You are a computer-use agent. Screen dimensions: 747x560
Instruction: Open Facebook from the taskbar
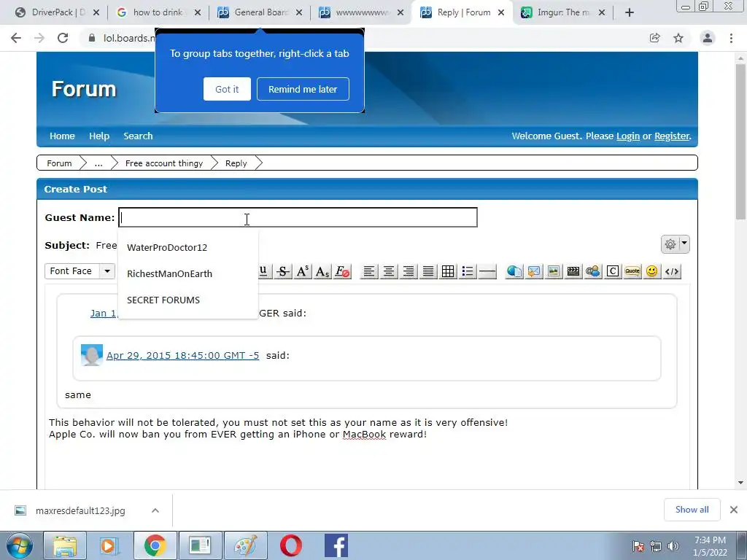coord(336,545)
